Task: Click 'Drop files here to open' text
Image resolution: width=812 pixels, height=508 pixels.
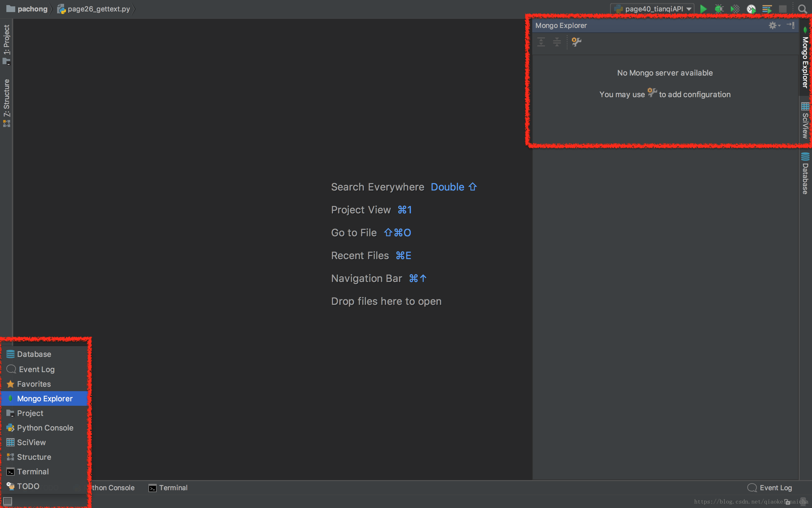Action: click(x=386, y=301)
